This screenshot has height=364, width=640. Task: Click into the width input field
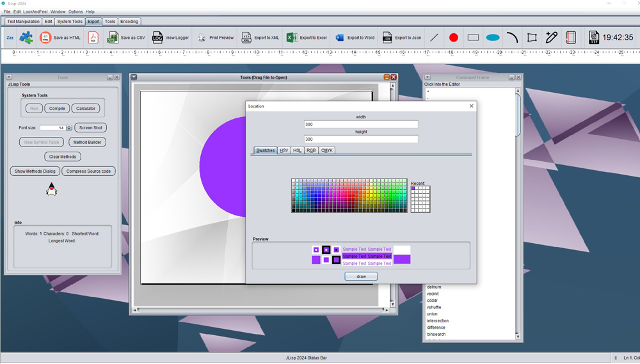click(361, 124)
